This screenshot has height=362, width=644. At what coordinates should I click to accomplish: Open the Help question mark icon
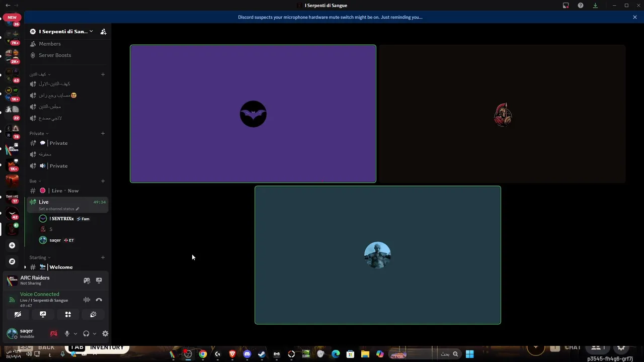[x=581, y=6]
